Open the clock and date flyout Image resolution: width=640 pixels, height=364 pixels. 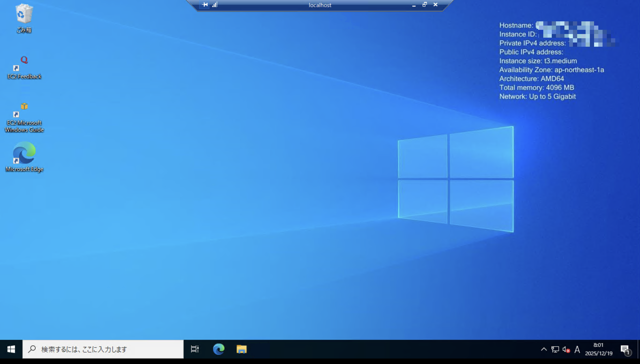(599, 349)
